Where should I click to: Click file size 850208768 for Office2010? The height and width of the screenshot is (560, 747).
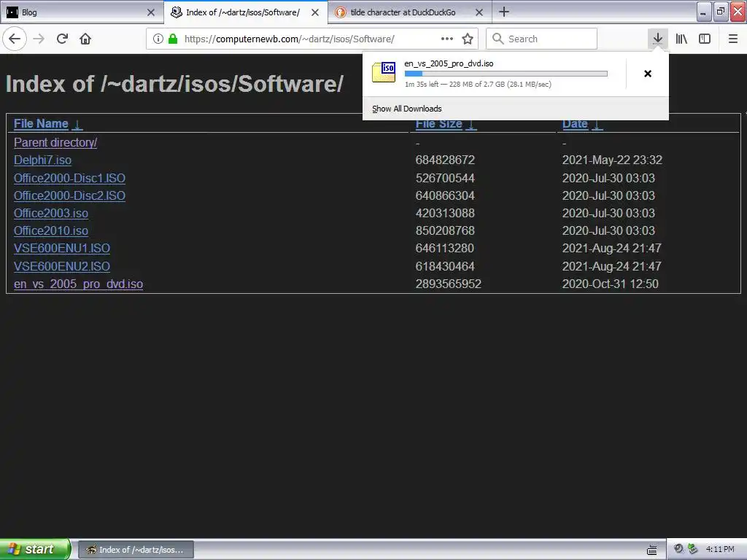(x=445, y=230)
